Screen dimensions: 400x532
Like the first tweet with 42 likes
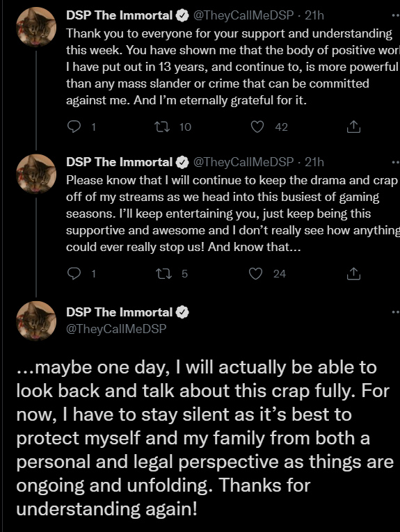click(x=257, y=127)
